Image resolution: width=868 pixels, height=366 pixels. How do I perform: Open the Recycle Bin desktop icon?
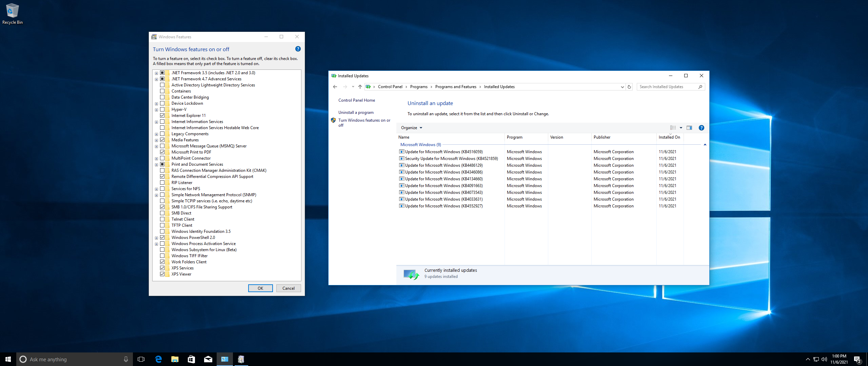(13, 14)
